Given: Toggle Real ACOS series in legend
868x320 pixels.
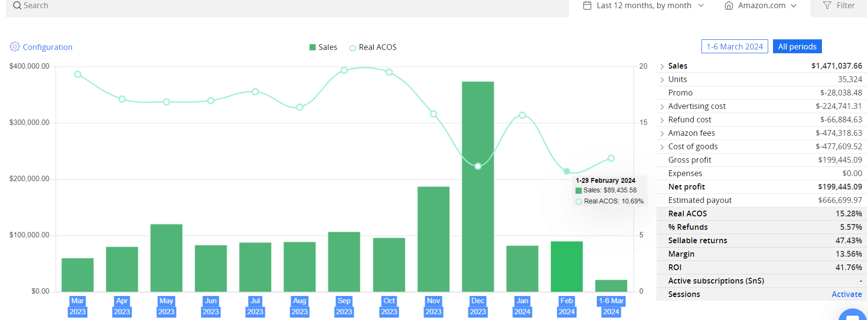Looking at the screenshot, I should tap(373, 47).
